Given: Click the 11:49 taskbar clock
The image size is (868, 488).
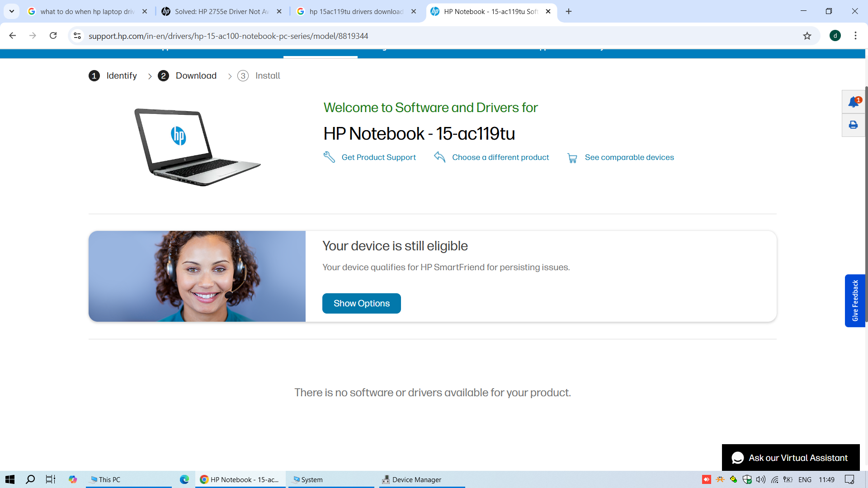Looking at the screenshot, I should tap(826, 479).
